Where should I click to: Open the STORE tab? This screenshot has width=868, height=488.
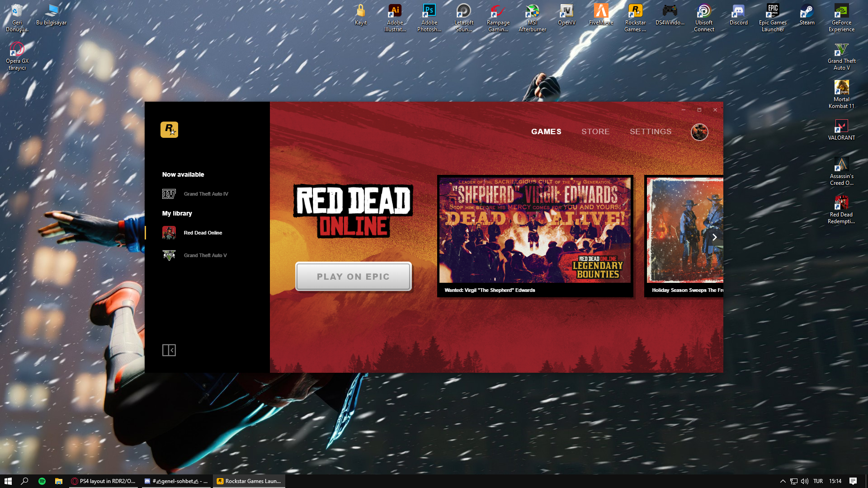595,131
